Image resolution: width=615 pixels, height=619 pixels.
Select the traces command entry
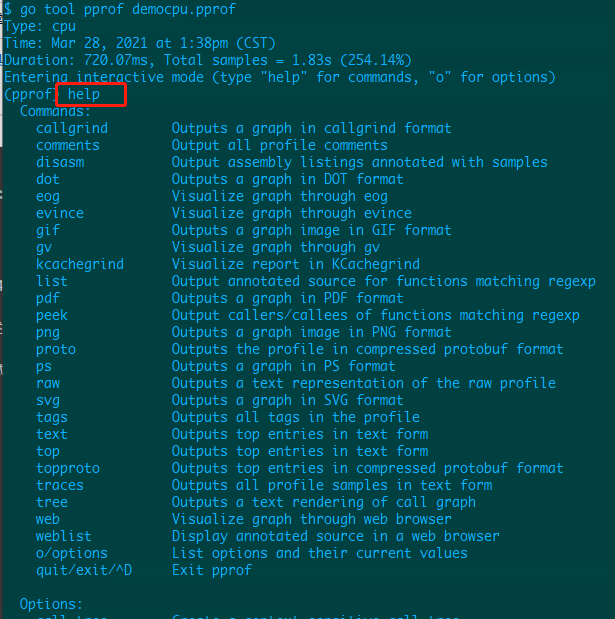click(60, 485)
